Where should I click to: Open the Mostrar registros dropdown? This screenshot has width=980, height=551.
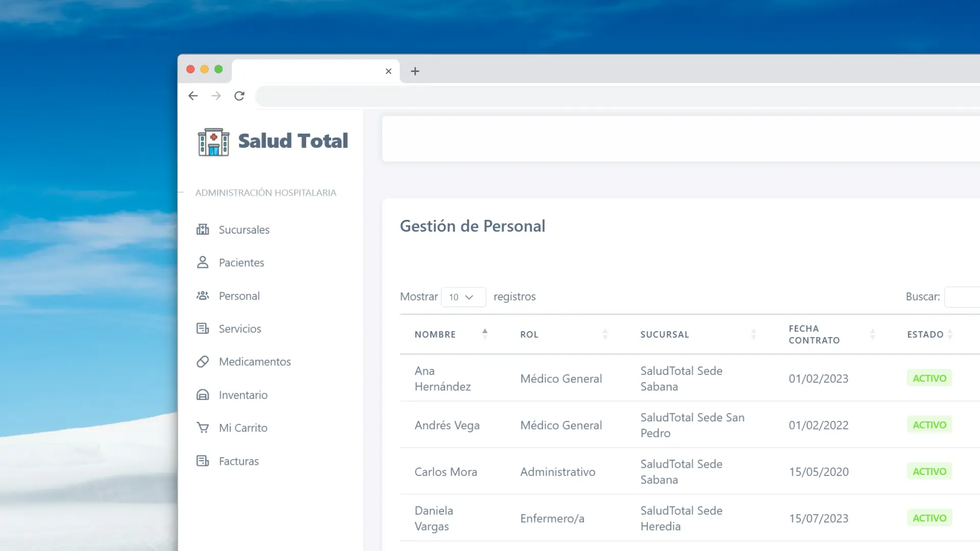click(463, 297)
